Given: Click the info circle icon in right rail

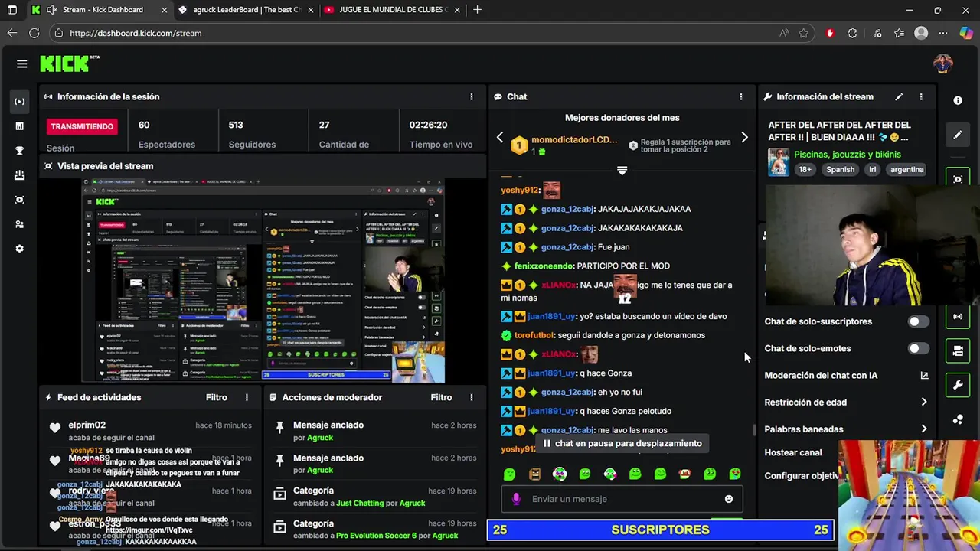Looking at the screenshot, I should [x=958, y=100].
